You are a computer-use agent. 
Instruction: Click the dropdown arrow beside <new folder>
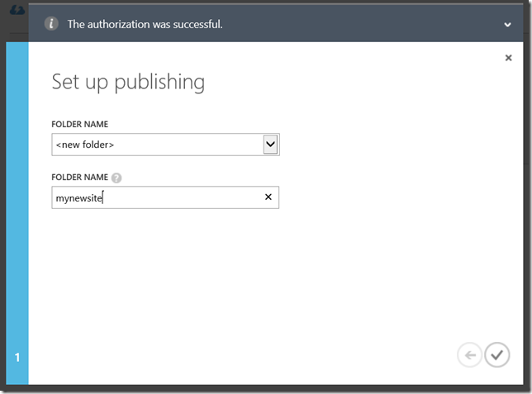270,145
